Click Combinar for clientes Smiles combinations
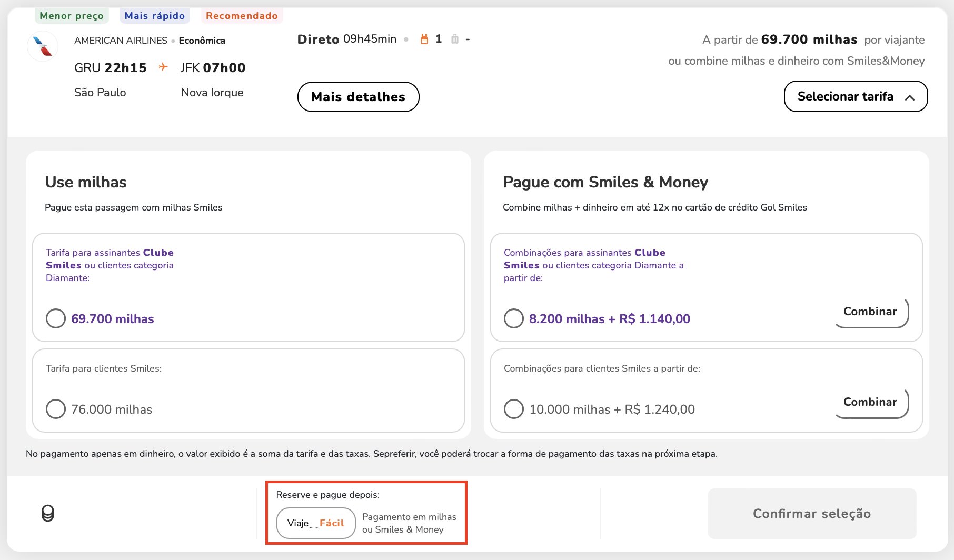Viewport: 954px width, 560px height. [872, 403]
